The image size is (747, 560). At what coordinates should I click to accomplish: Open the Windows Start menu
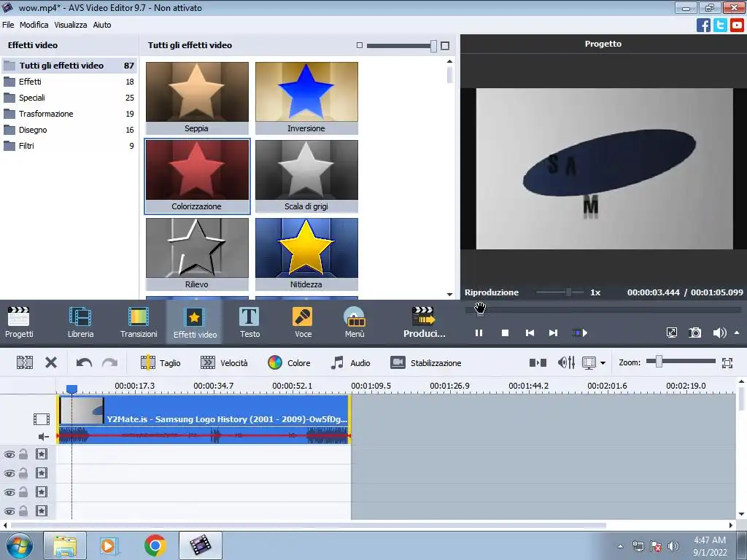19,545
